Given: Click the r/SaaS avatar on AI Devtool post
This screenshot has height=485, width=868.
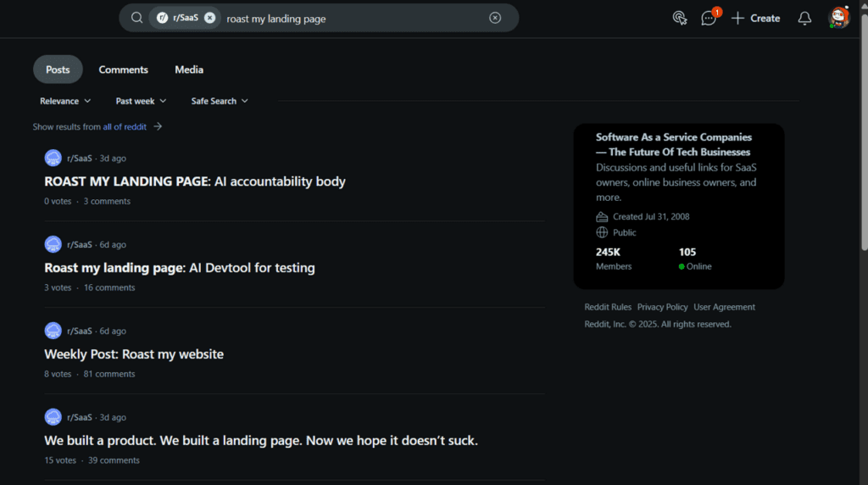Looking at the screenshot, I should pos(53,244).
